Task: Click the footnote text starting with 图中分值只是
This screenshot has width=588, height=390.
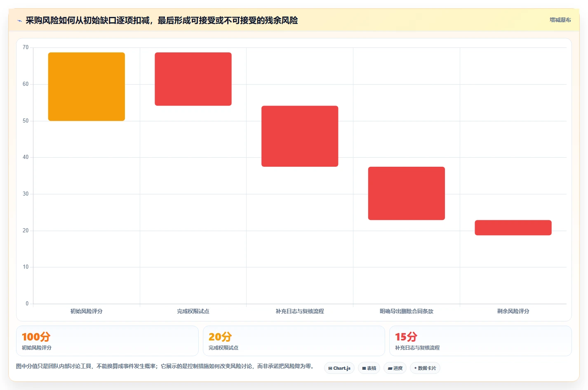Action: tap(166, 366)
